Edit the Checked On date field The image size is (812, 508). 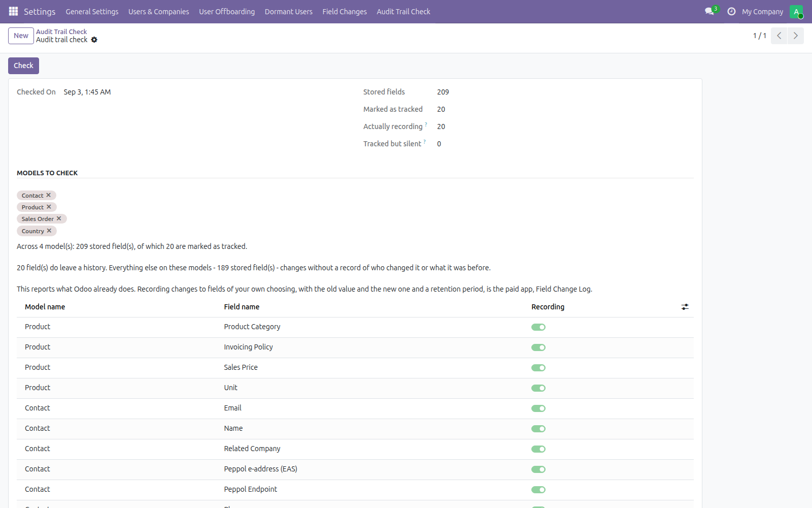pos(87,92)
